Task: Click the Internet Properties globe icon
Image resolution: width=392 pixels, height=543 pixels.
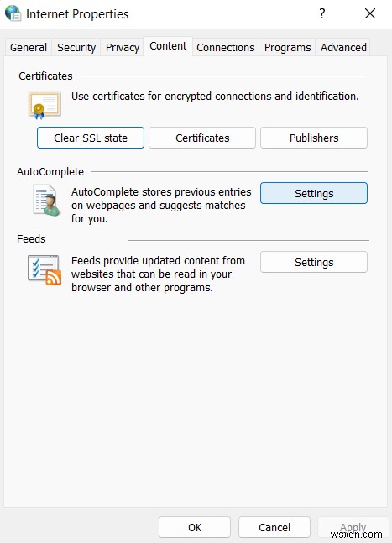Action: click(x=13, y=14)
